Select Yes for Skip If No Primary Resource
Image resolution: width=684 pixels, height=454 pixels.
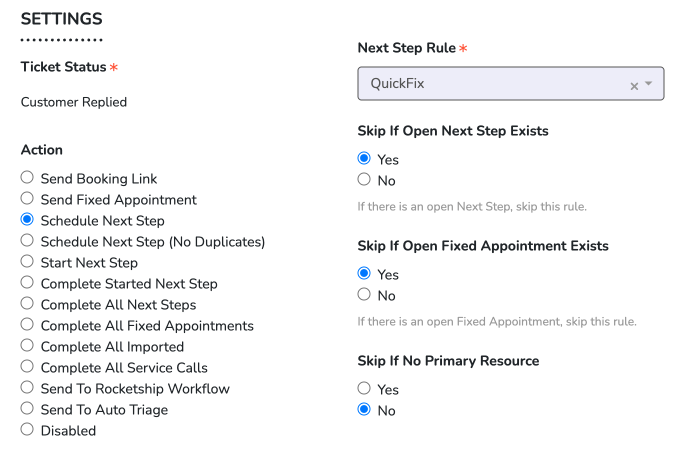[364, 389]
